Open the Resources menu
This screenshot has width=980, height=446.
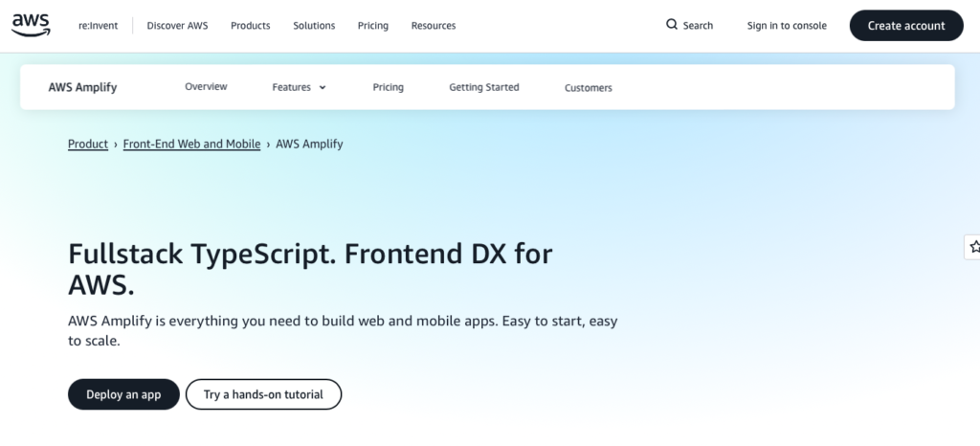pyautogui.click(x=434, y=26)
